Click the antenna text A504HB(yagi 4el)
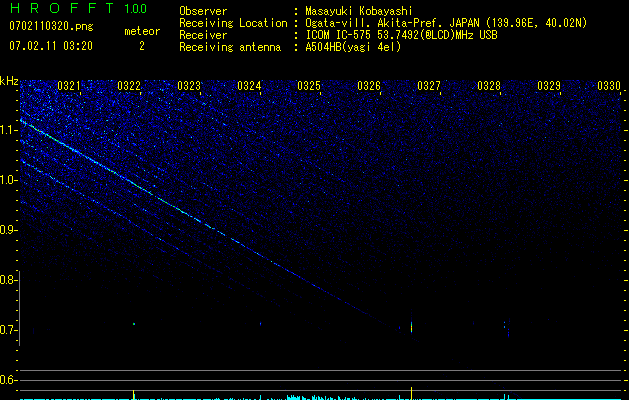Screen dimensions: 629x400 353,47
